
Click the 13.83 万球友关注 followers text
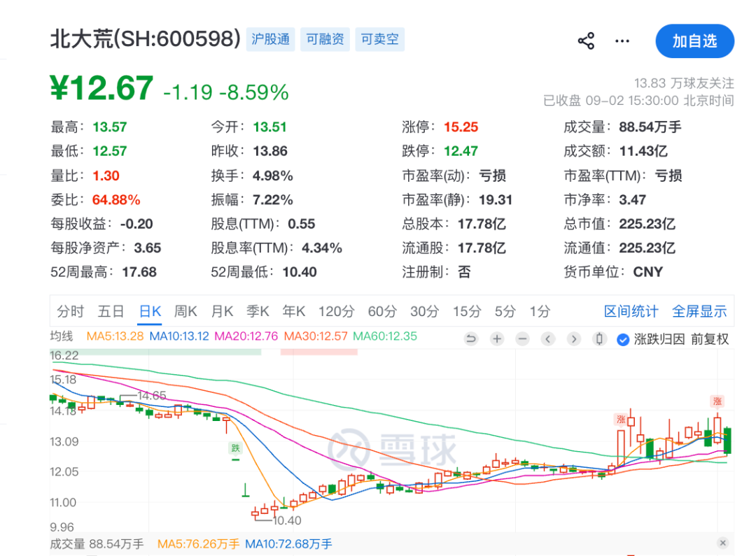(684, 83)
